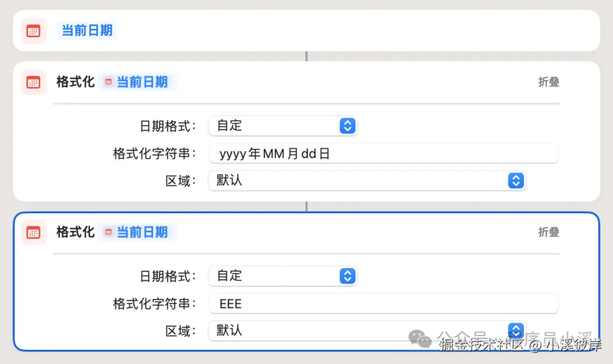613x364 pixels.
Task: Click the calendar icon on the second 格式化 action
Action: (33, 232)
